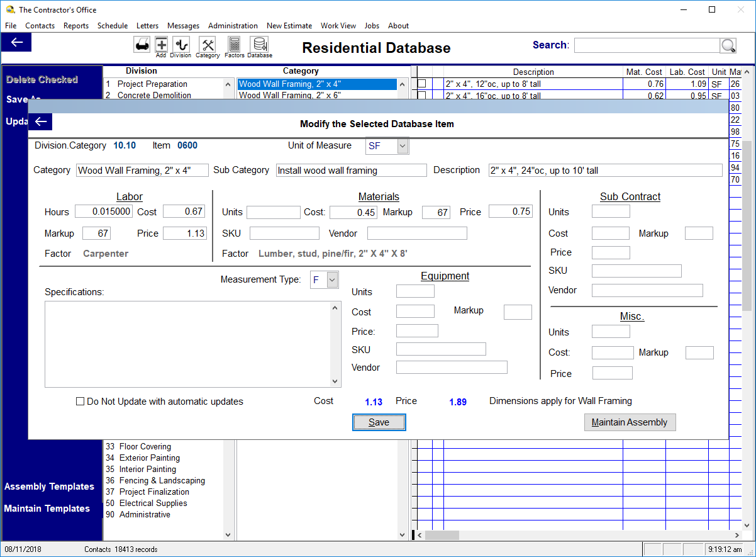This screenshot has width=756, height=557.
Task: Open the New Estimate menu
Action: pos(289,26)
